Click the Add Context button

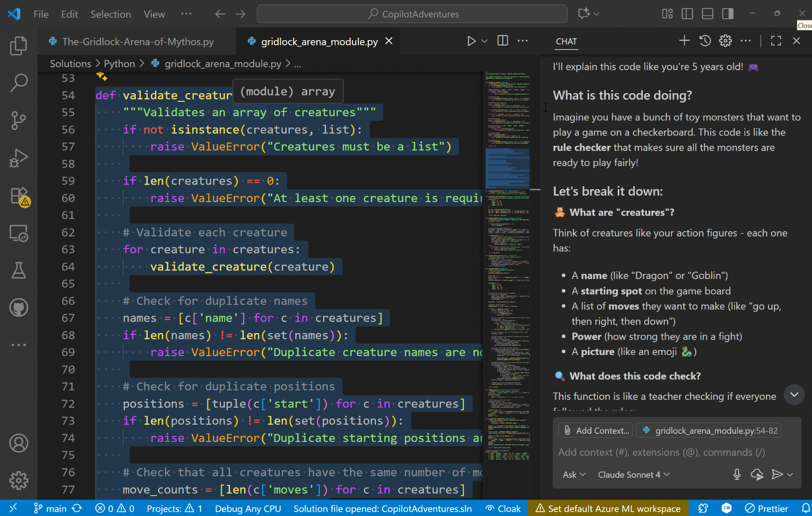pos(596,430)
